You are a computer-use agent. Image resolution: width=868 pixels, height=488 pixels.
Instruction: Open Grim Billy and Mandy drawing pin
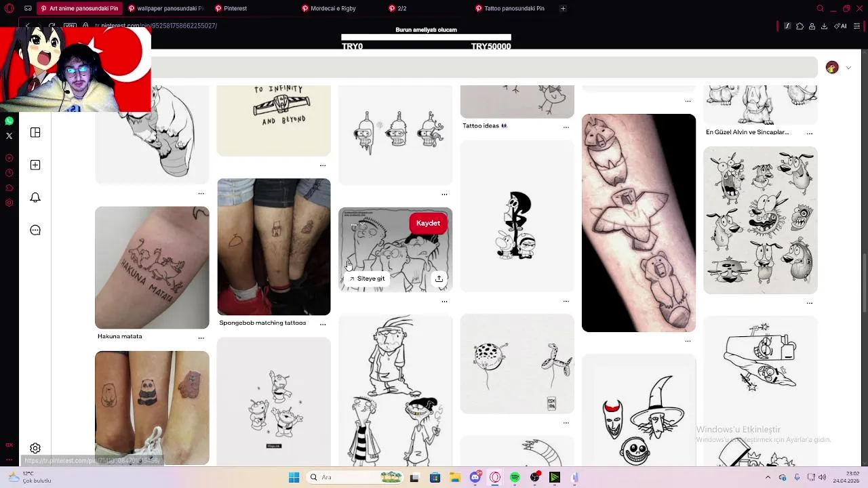(517, 217)
